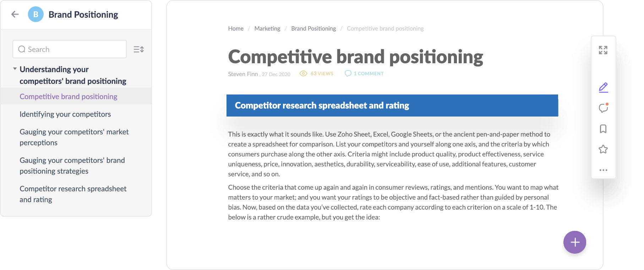The image size is (644, 270).
Task: Click the sort order icon next to Search
Action: (139, 49)
